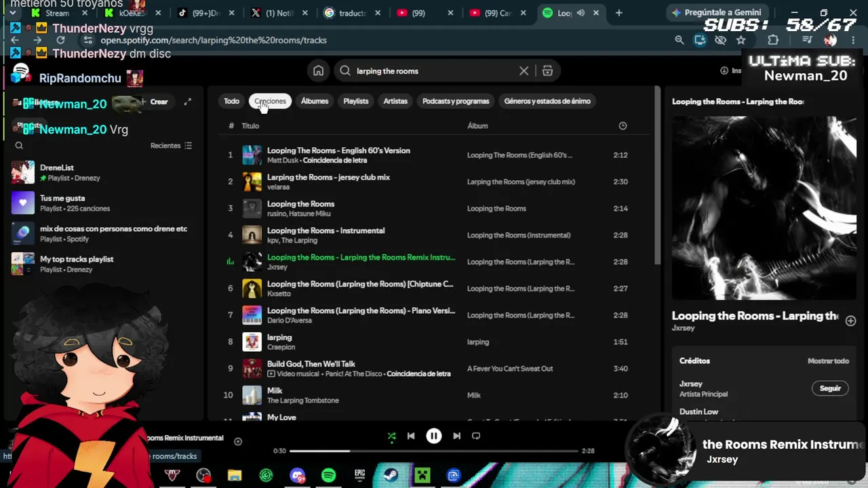Open the tab search chevron dropdown
The image size is (868, 488).
point(12,13)
